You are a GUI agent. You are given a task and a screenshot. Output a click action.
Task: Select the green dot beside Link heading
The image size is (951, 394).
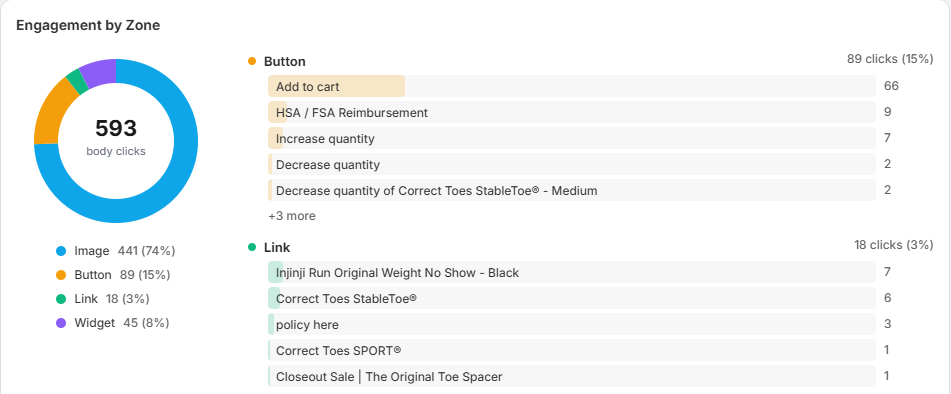click(x=252, y=247)
